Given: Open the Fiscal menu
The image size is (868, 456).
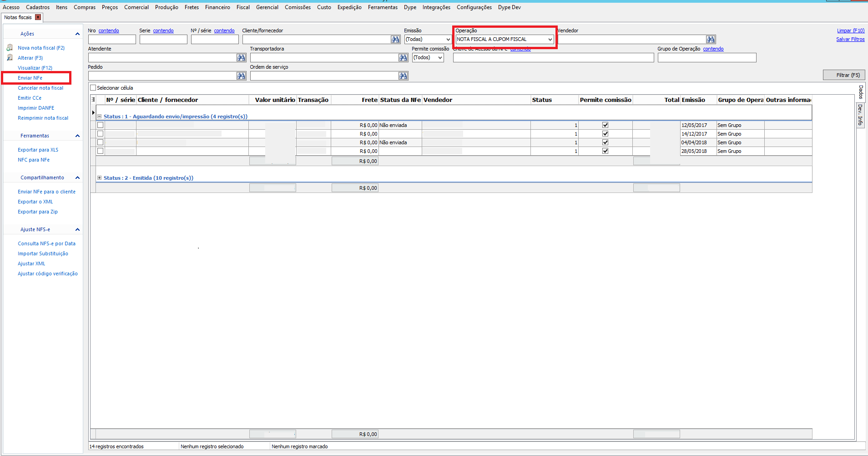Looking at the screenshot, I should 243,7.
